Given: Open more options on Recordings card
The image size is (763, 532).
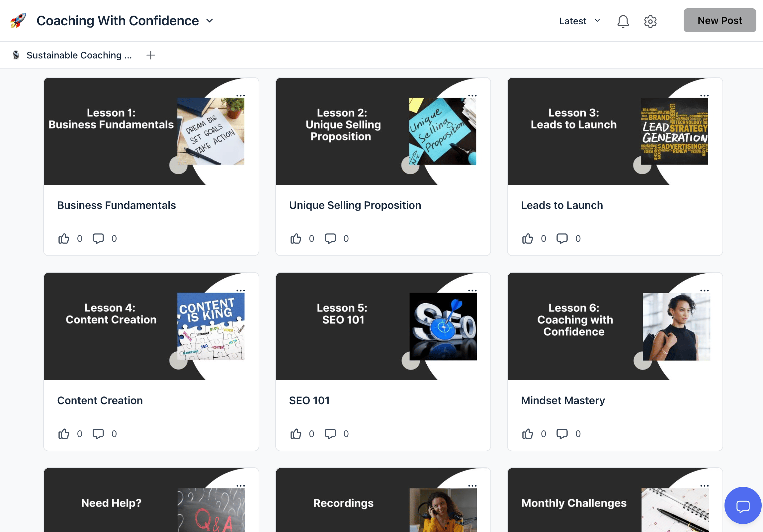Looking at the screenshot, I should coord(472,486).
